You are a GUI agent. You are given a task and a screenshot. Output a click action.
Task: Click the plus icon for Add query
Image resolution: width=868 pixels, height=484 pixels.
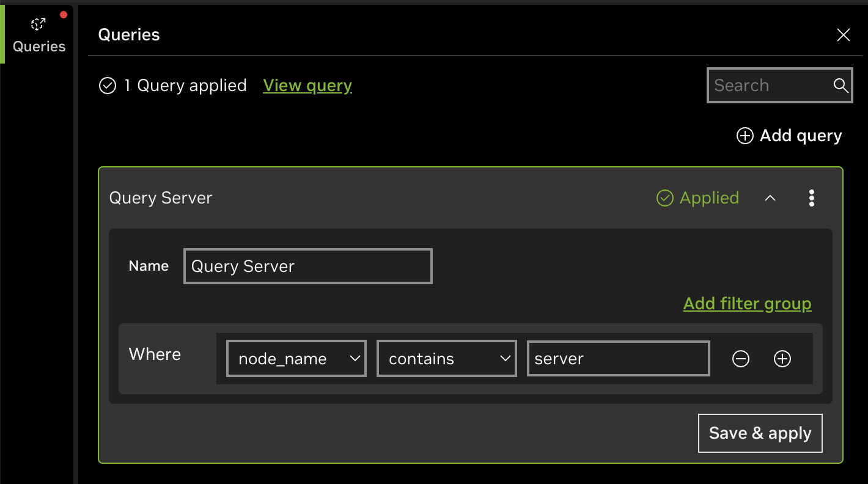coord(745,136)
